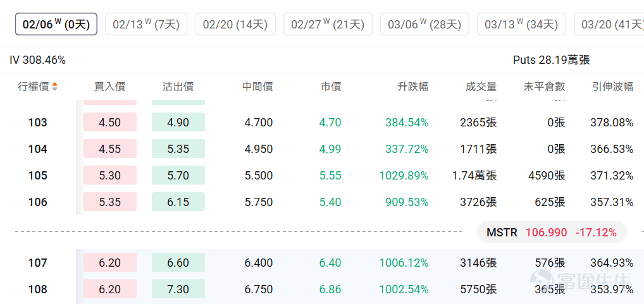
Task: Sort by 升跌幅 column header
Action: pyautogui.click(x=412, y=87)
